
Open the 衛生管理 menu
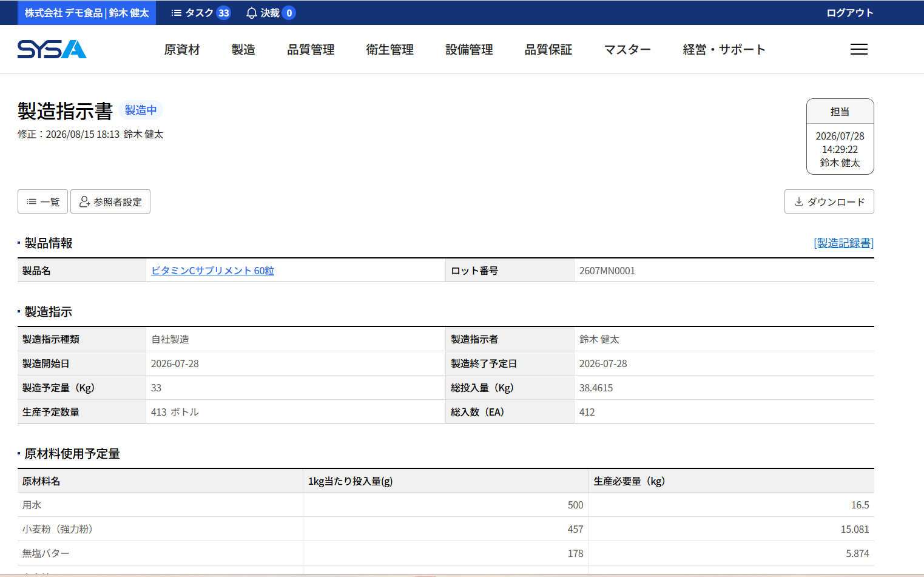390,50
